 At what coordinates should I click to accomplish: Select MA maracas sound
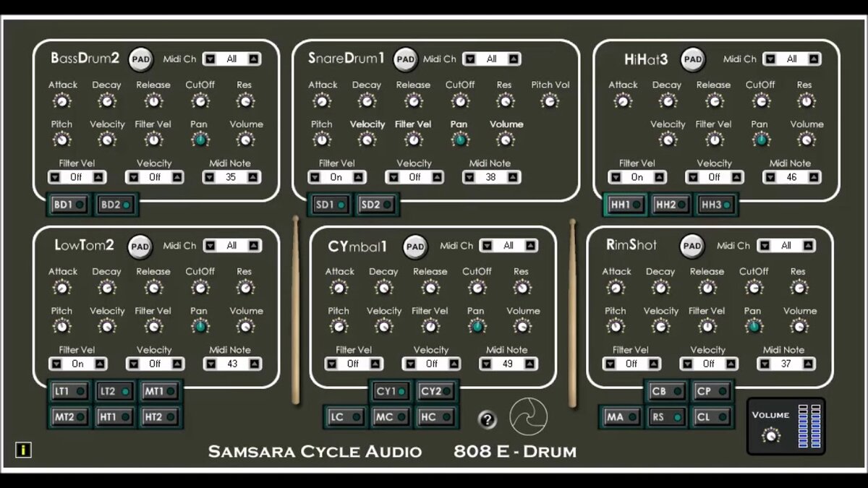(621, 416)
